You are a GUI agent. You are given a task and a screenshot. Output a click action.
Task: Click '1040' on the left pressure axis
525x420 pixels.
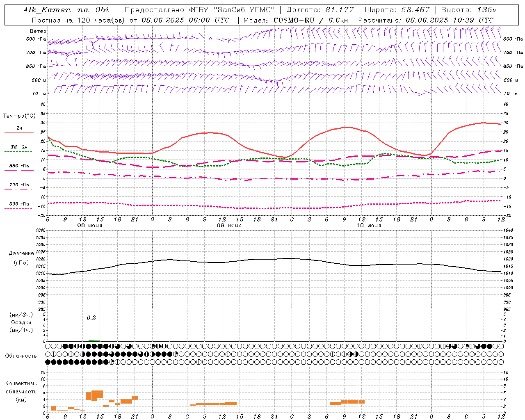tap(41, 231)
